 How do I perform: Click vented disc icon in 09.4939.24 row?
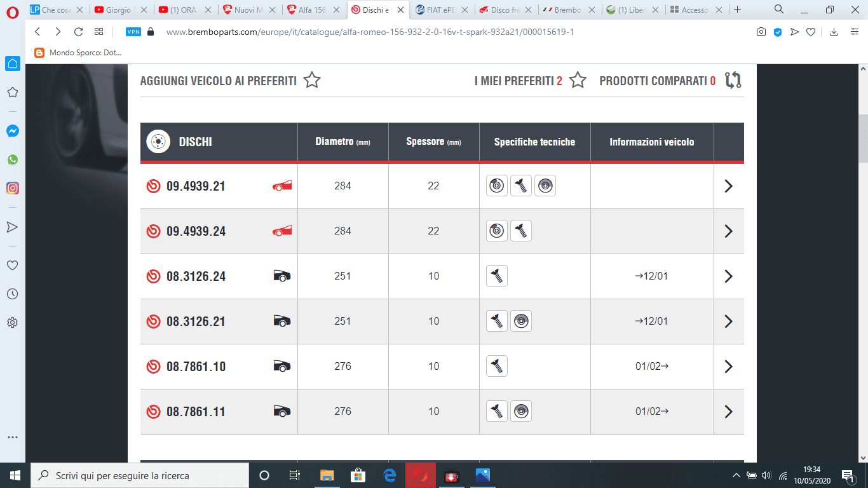point(497,231)
